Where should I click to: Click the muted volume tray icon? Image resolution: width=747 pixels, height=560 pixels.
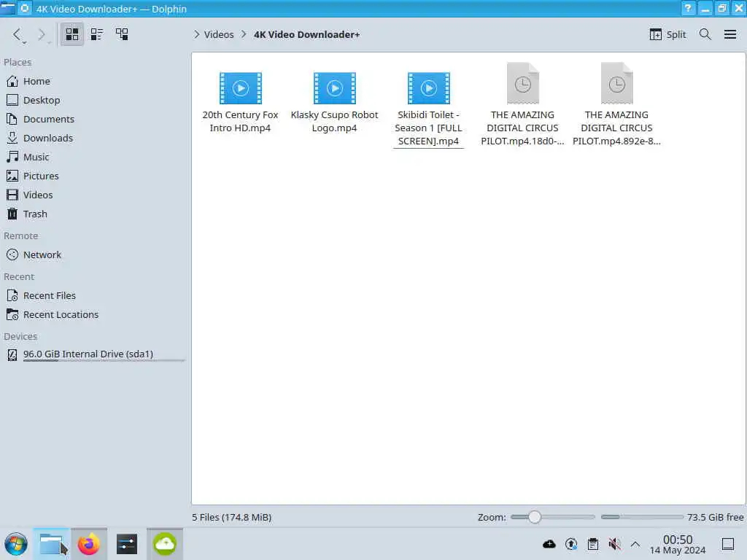point(614,544)
